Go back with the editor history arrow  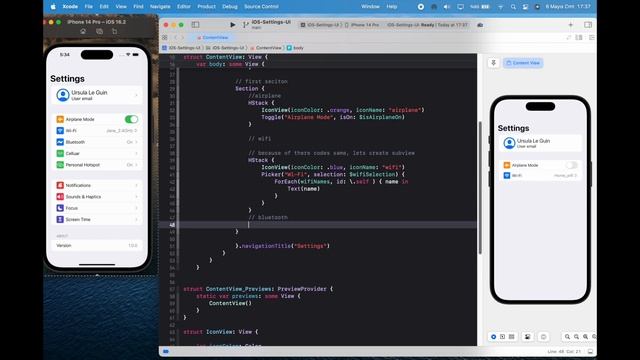[176, 38]
